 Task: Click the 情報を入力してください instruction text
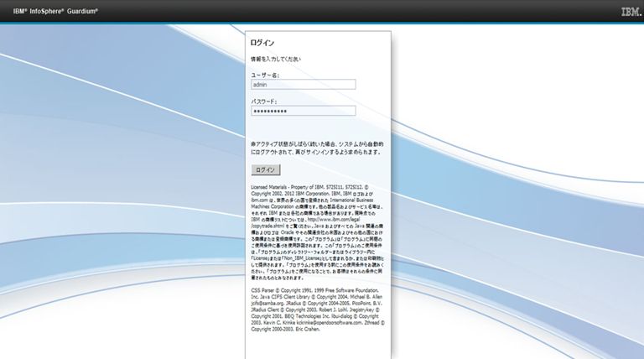276,60
